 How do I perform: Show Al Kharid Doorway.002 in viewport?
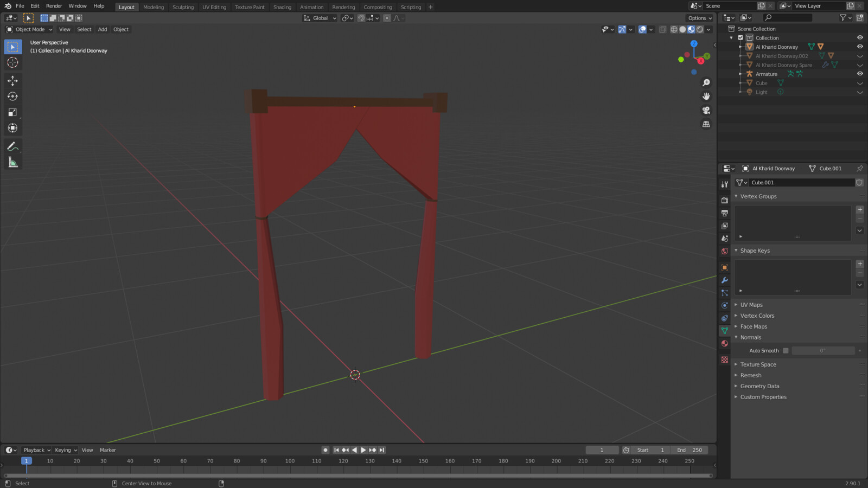[860, 56]
